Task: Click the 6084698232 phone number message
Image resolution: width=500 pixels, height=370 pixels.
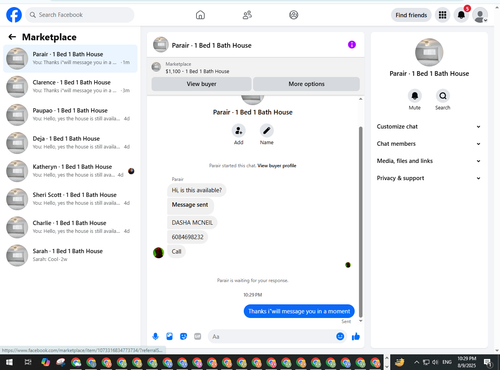Action: point(187,237)
